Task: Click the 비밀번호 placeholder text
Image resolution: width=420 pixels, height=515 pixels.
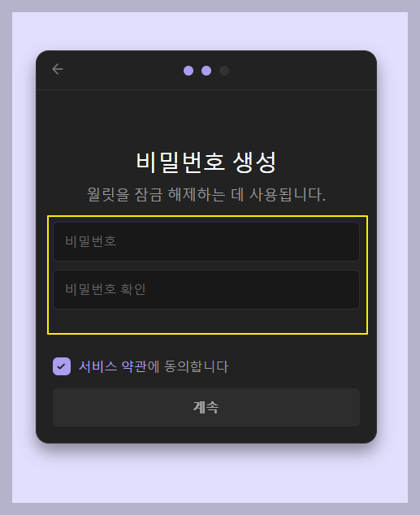Action: (x=91, y=241)
